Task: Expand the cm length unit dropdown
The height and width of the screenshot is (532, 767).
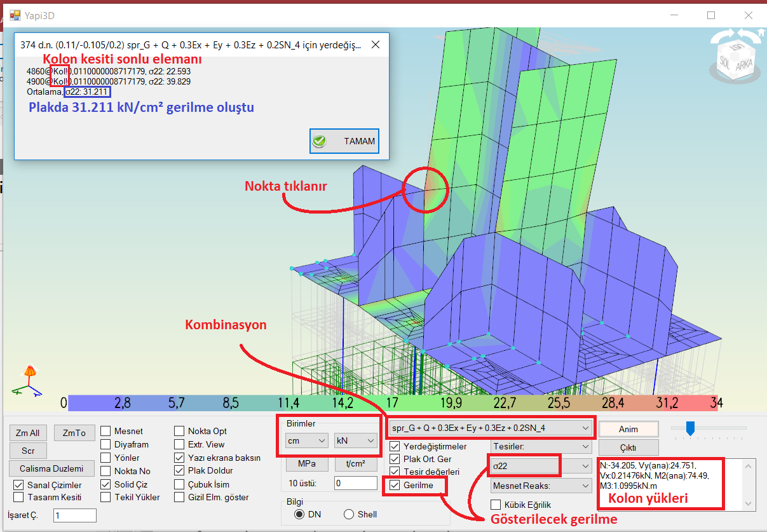Action: point(306,440)
